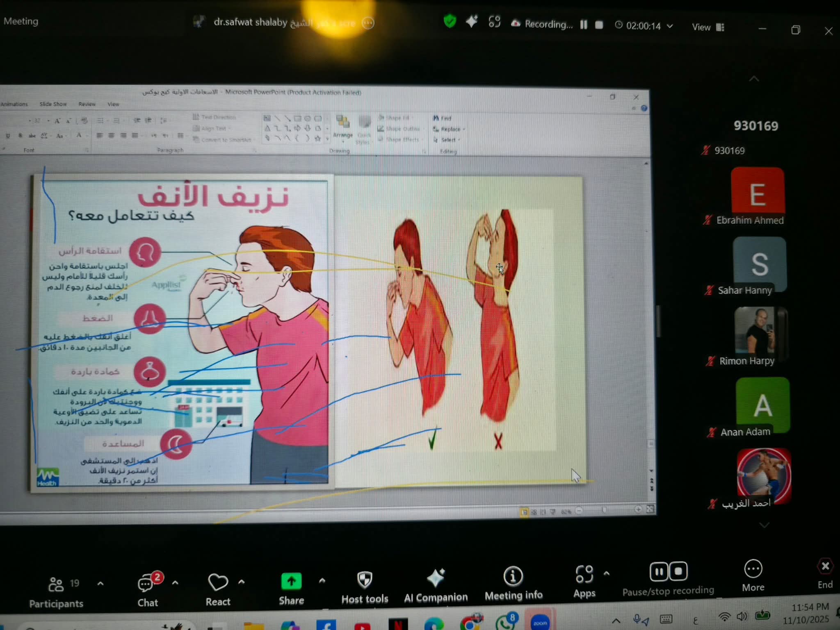Expand the meeting timer dropdown
Viewport: 840px width, 630px height.
[670, 26]
